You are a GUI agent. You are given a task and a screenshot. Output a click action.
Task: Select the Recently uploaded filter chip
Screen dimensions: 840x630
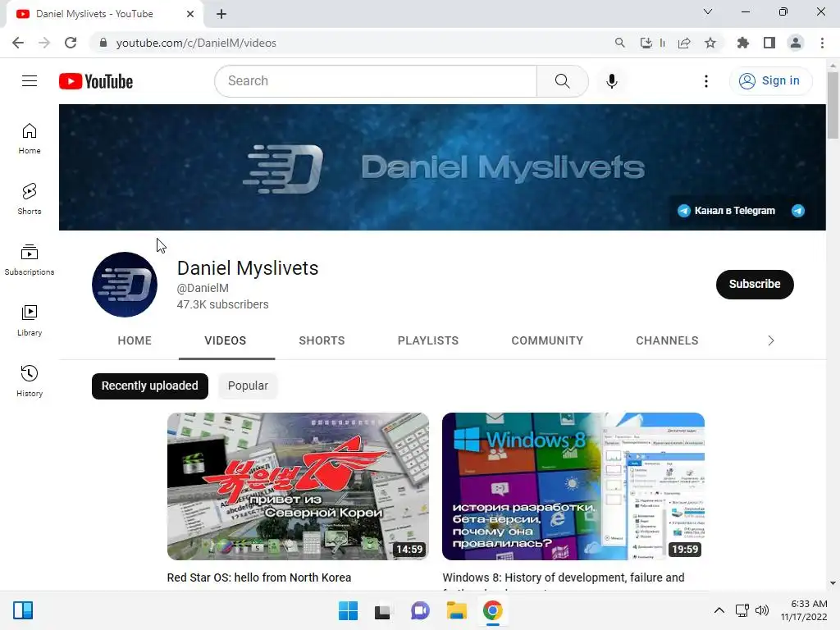coord(150,386)
